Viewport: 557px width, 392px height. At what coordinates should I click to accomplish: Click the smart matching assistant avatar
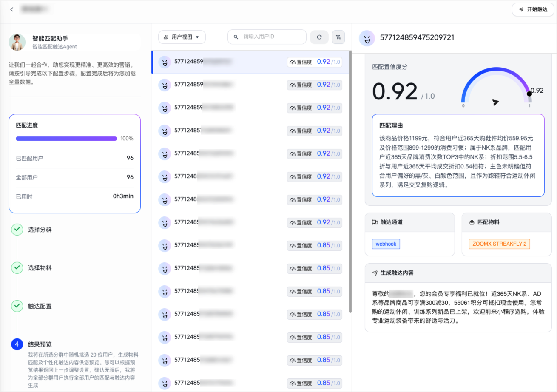pos(17,42)
